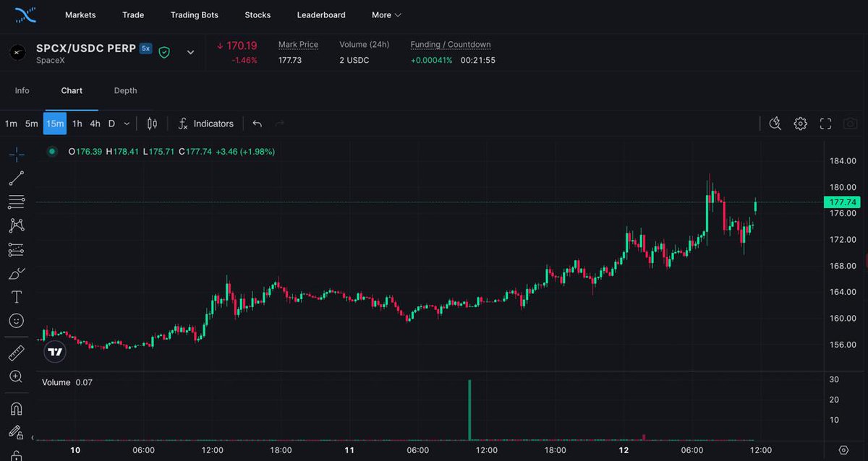Select the text annotation tool
Image resolution: width=868 pixels, height=461 pixels.
tap(16, 297)
